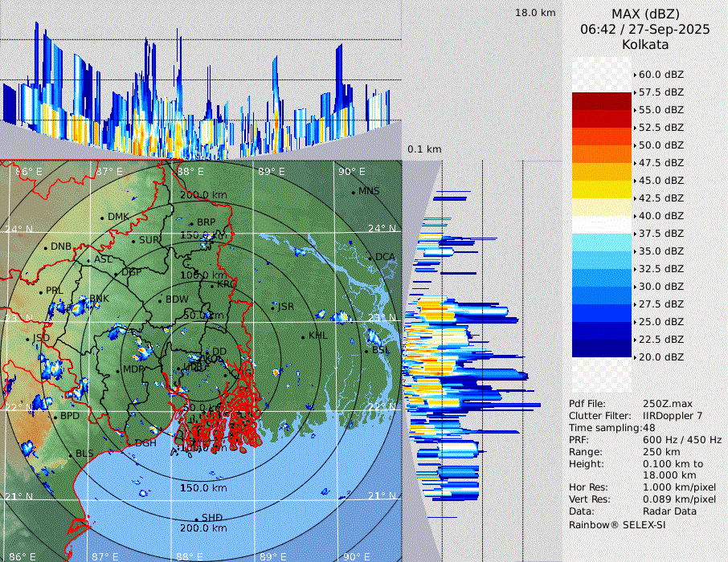
Task: Click the KHL station dot
Action: point(303,336)
